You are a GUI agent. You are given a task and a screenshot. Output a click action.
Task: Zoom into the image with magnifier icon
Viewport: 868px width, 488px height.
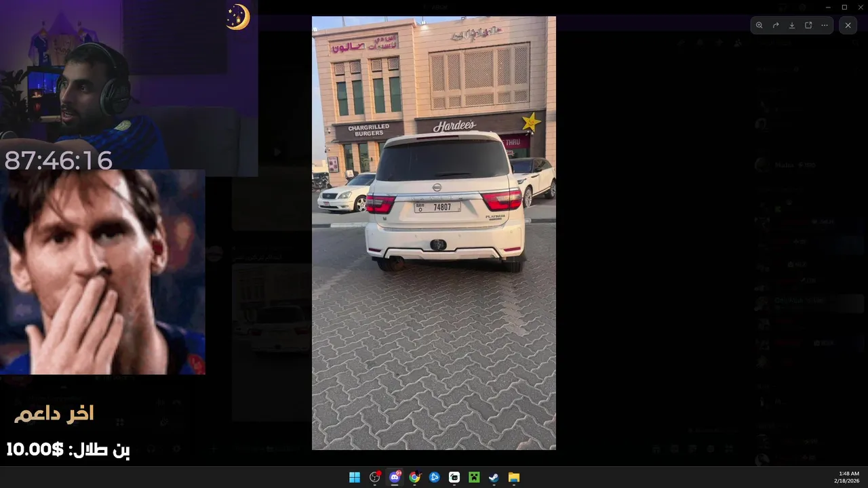759,25
